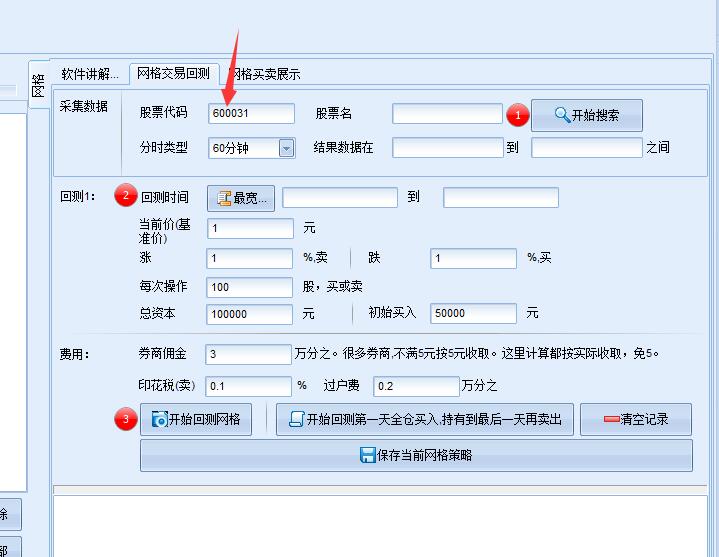
Task: Click the camera icon on 开始回测网格
Action: pyautogui.click(x=158, y=419)
